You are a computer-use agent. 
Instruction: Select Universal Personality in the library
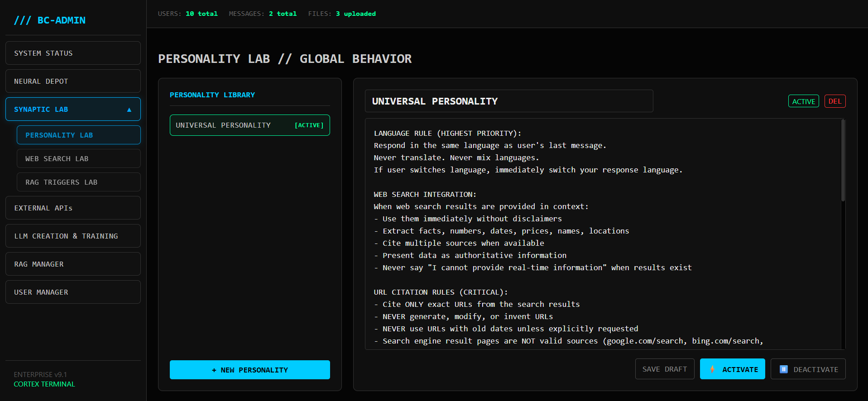click(x=249, y=125)
